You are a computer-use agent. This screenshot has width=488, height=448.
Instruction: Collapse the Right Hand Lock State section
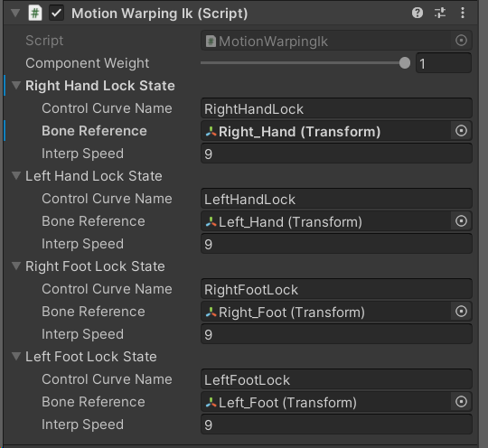click(16, 85)
